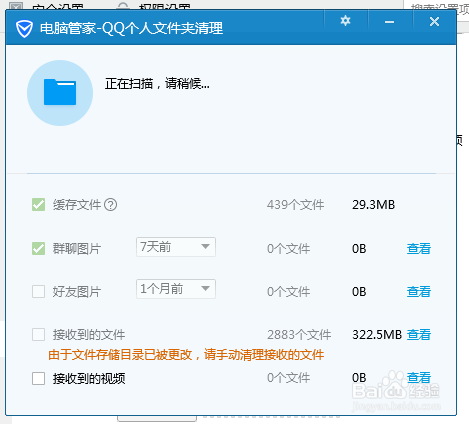The image size is (469, 424).
Task: Close the QQ folder cleanup window
Action: click(x=434, y=22)
